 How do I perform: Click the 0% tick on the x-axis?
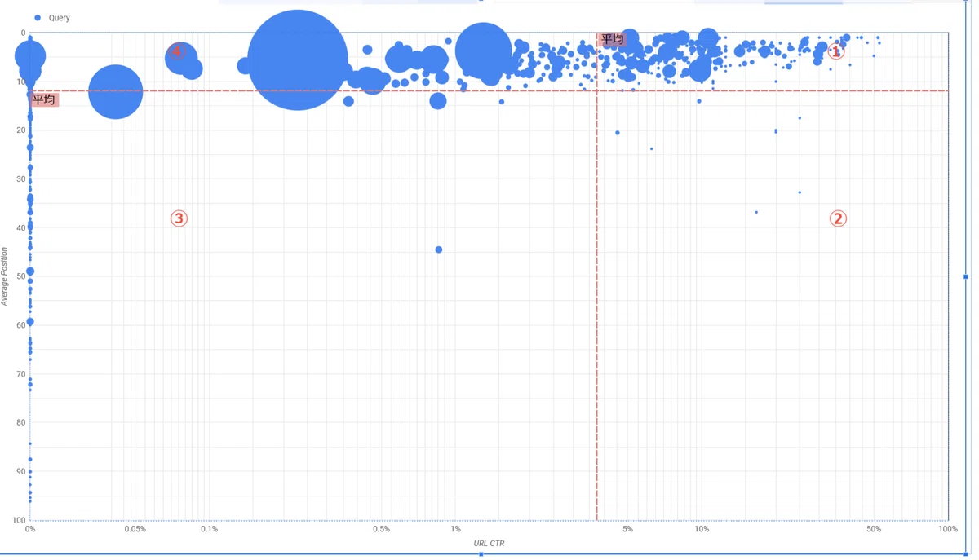click(30, 529)
